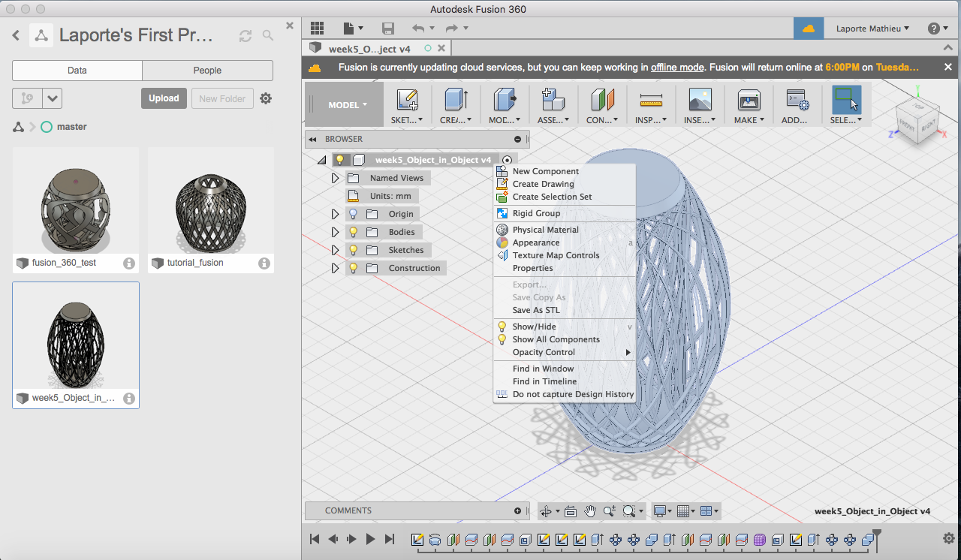Open timeline settings gear
The width and height of the screenshot is (961, 560).
(948, 538)
